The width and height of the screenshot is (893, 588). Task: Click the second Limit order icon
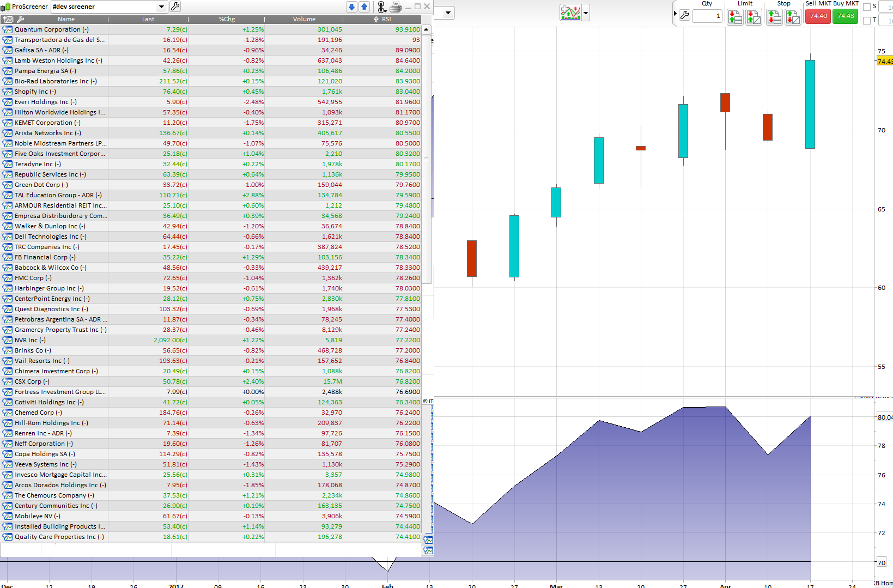[754, 17]
